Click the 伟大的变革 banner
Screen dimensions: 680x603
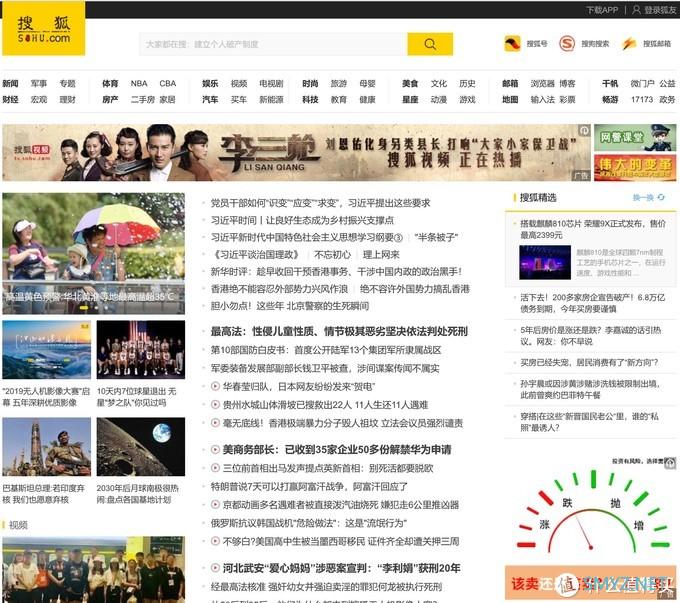[635, 167]
